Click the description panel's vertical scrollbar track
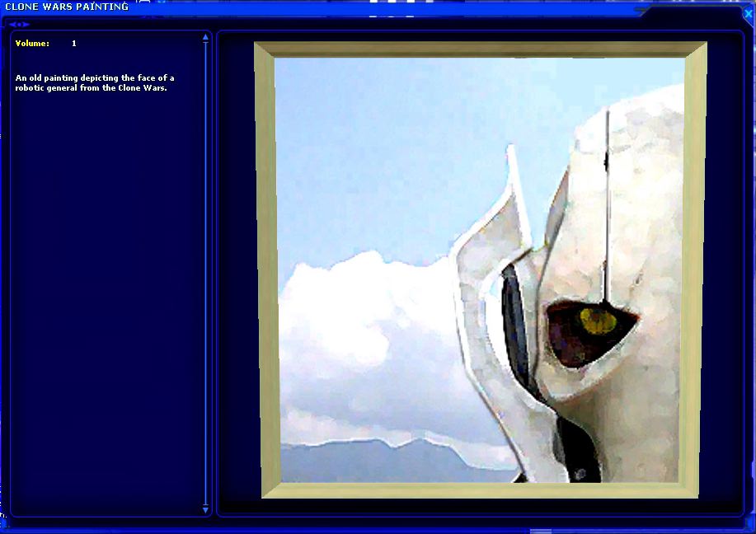756x534 pixels. click(x=206, y=274)
